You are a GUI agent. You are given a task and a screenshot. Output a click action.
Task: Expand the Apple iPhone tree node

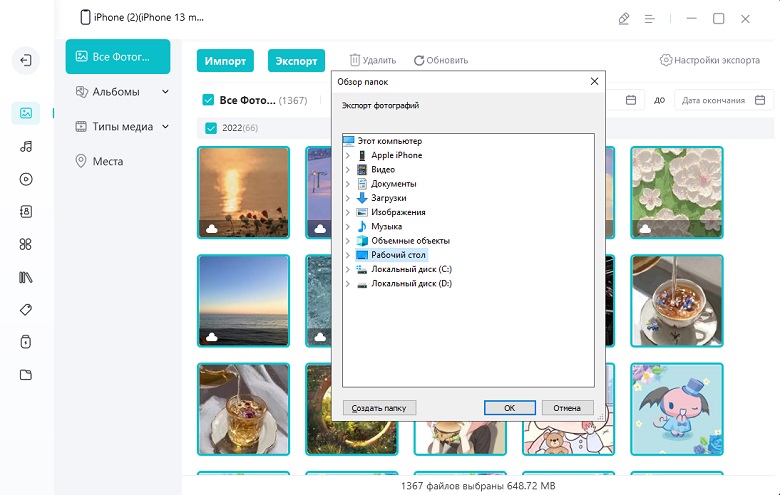pyautogui.click(x=348, y=155)
